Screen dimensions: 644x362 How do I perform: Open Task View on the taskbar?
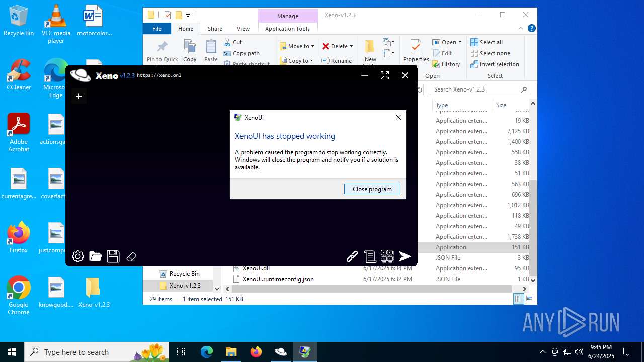[x=181, y=352]
